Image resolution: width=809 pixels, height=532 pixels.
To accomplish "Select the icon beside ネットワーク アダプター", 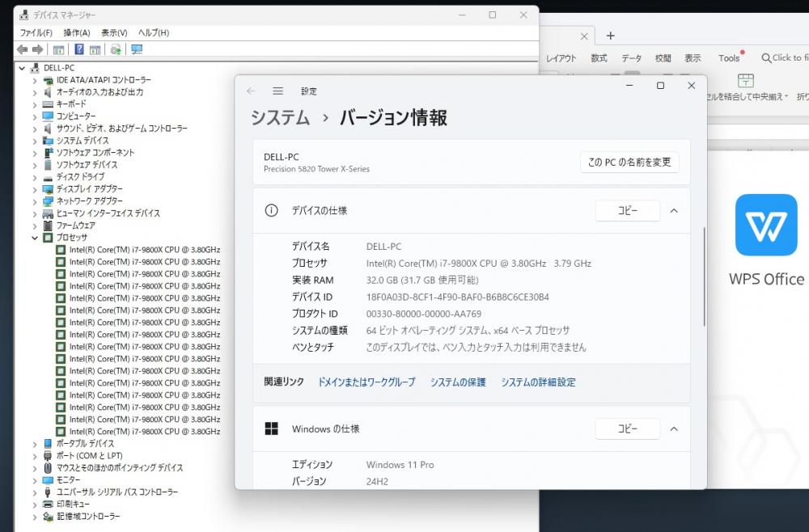I will pyautogui.click(x=48, y=201).
